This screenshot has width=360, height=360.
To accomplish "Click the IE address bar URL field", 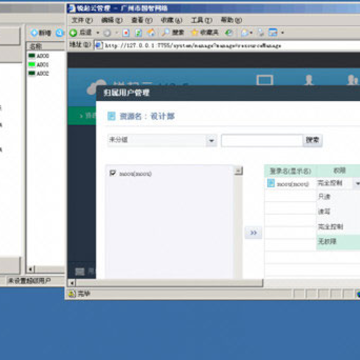I will (227, 45).
